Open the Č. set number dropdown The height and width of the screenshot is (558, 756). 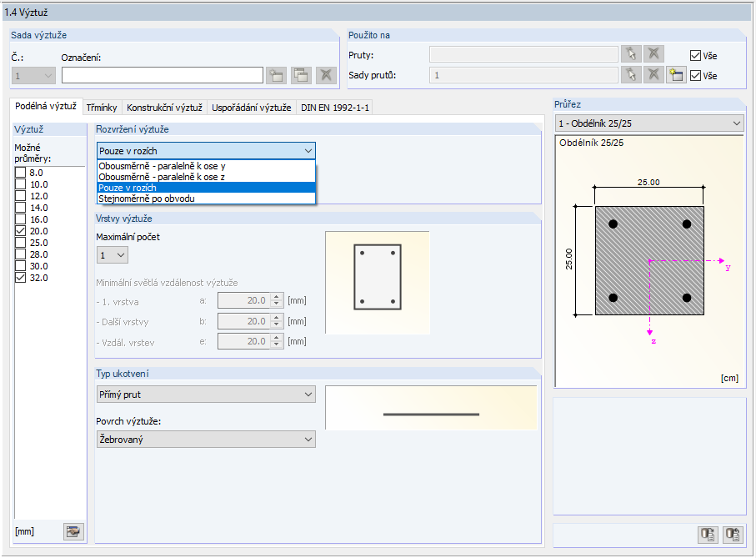click(33, 76)
